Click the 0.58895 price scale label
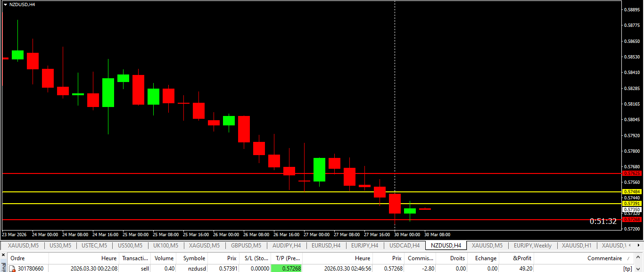The image size is (644, 272). click(633, 9)
